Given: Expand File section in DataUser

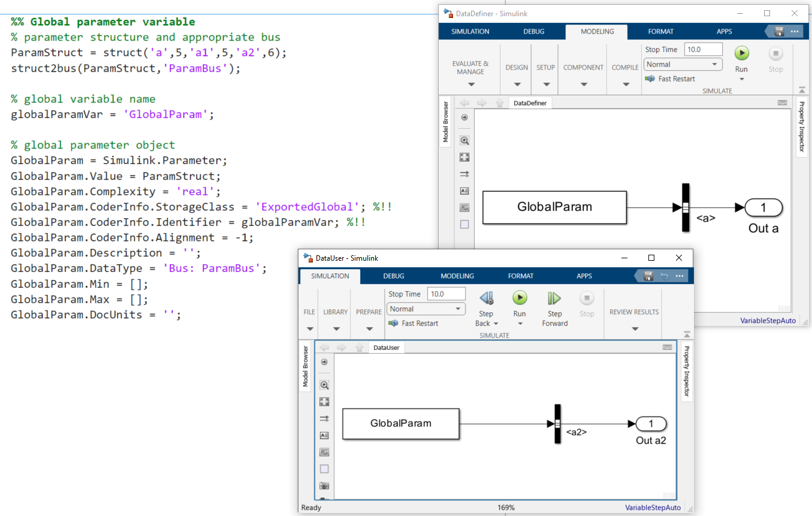Looking at the screenshot, I should (x=309, y=329).
